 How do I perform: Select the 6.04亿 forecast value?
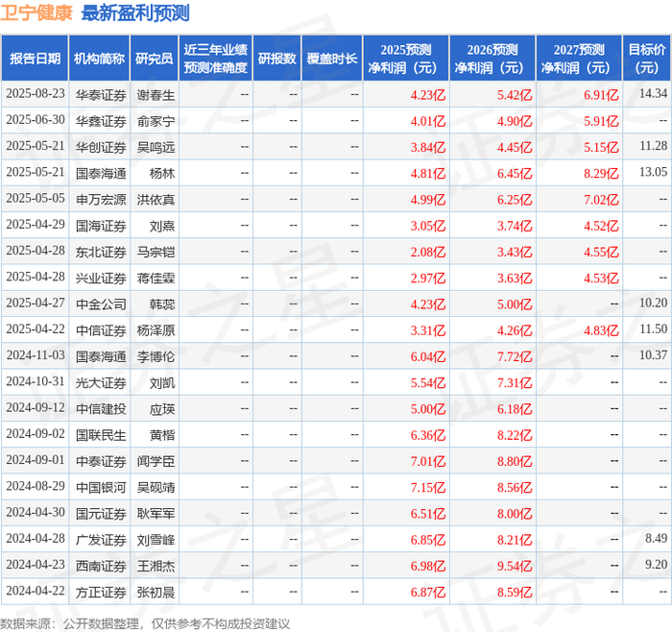point(428,356)
